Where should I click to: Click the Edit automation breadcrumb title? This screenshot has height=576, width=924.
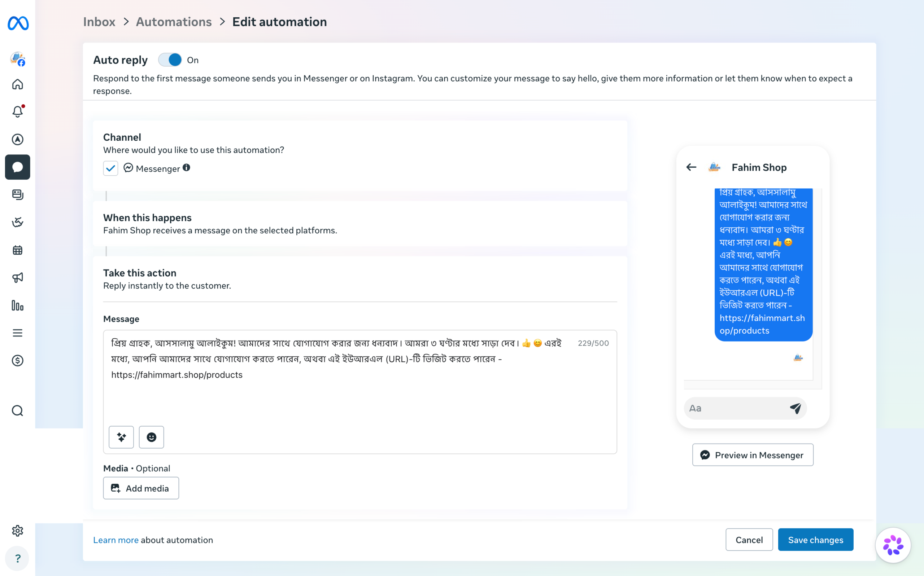tap(279, 22)
